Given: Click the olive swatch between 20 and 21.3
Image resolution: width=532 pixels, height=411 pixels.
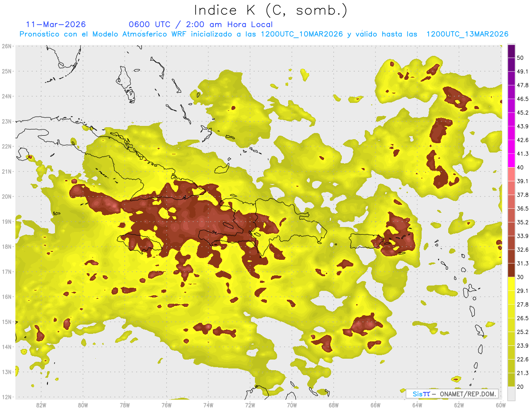Looking at the screenshot, I should point(511,380).
